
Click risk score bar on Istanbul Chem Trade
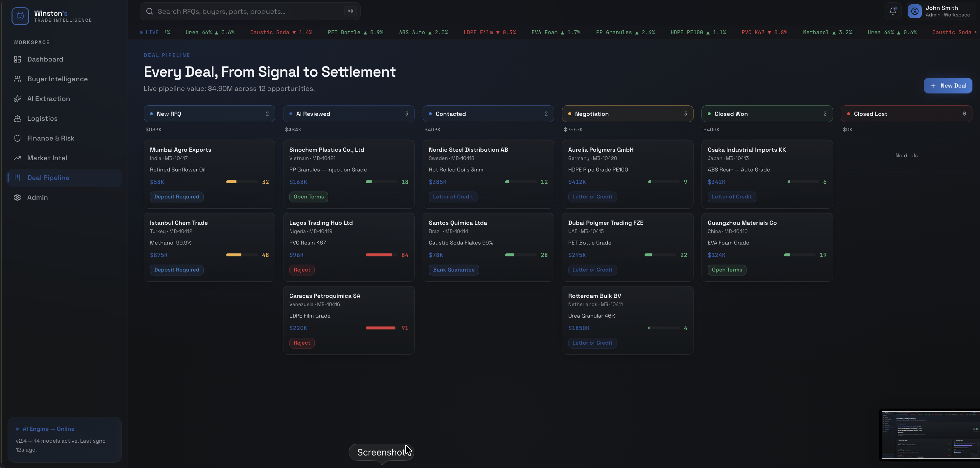[x=242, y=255]
